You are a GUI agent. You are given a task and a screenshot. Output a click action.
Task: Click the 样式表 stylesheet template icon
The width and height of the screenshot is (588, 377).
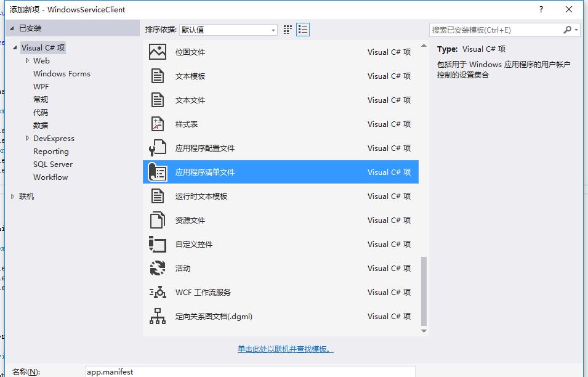pyautogui.click(x=158, y=124)
